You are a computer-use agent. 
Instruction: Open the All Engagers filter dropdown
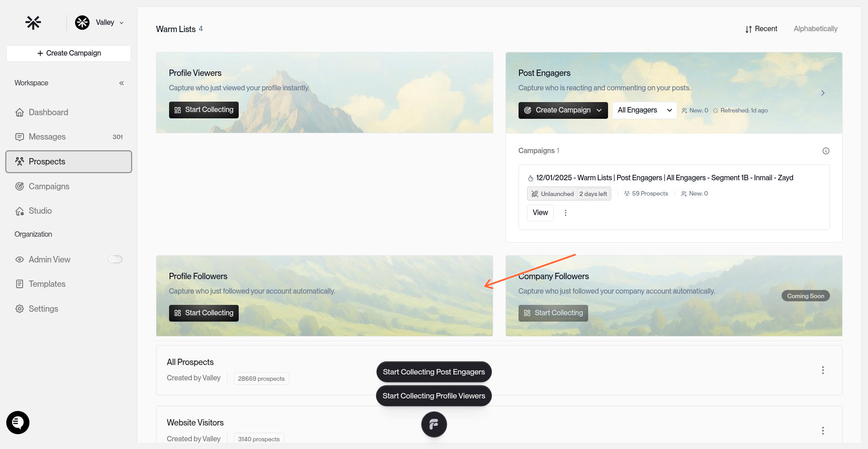click(644, 110)
